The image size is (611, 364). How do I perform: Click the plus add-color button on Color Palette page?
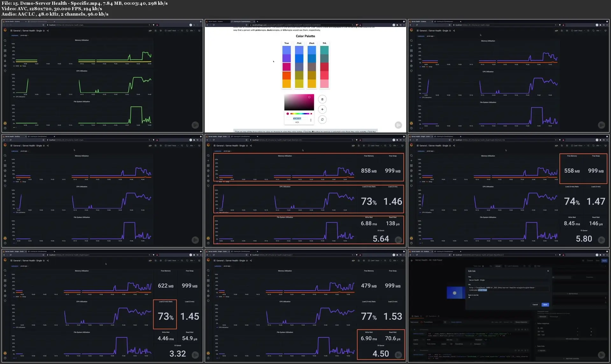[322, 109]
